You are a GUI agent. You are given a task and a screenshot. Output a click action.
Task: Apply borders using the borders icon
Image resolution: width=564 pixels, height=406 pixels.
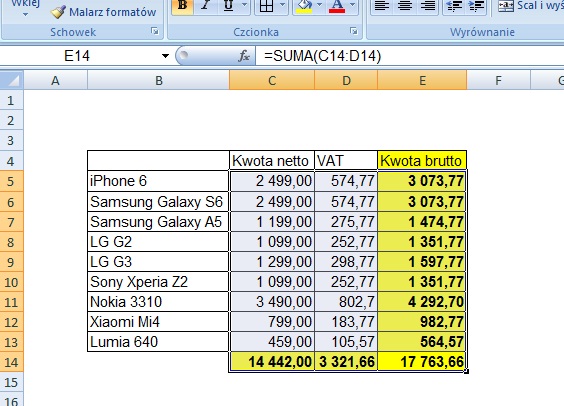coord(266,6)
